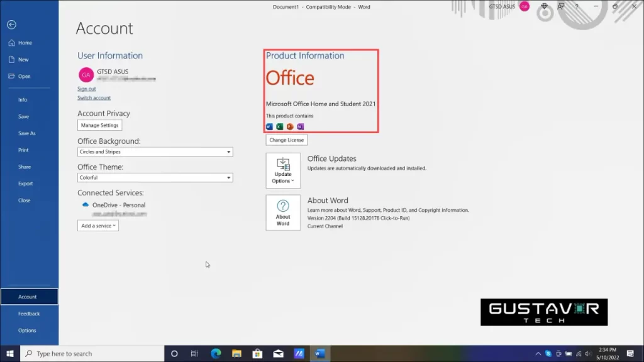Screen dimensions: 644x362
Task: Click the Change License button
Action: pyautogui.click(x=287, y=140)
